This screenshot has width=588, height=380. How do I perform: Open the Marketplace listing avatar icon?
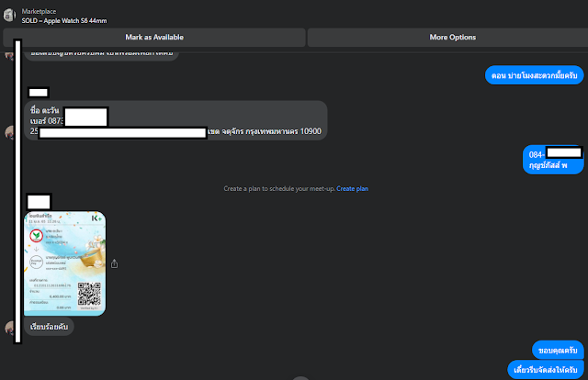(9, 16)
